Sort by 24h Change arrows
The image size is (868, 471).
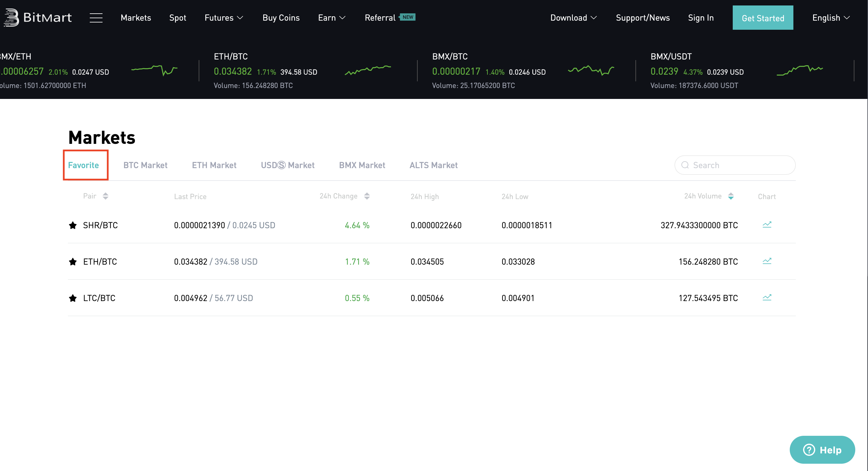(x=367, y=196)
